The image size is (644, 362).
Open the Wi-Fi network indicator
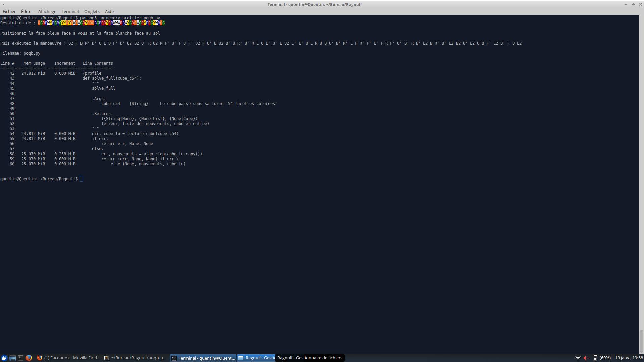click(x=578, y=358)
